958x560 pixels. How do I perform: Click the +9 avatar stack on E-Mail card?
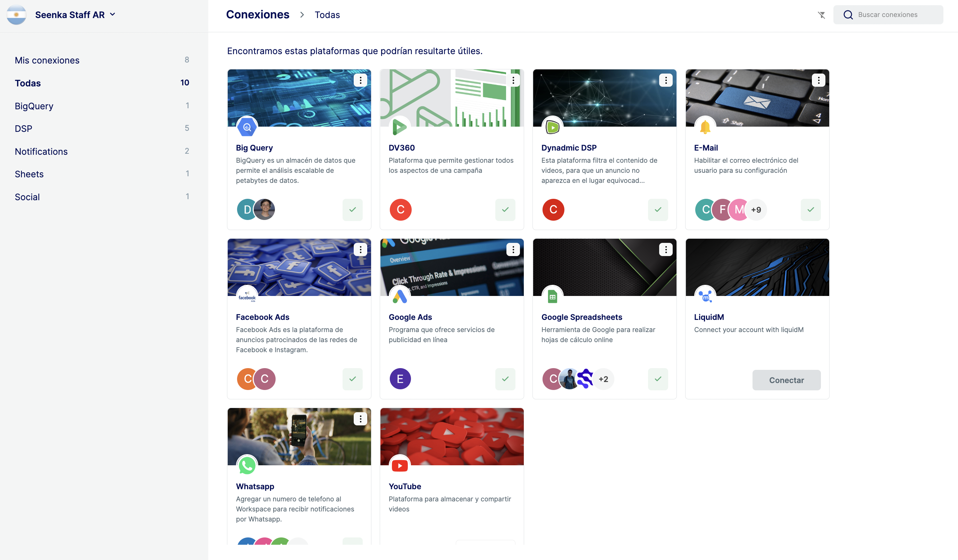756,209
